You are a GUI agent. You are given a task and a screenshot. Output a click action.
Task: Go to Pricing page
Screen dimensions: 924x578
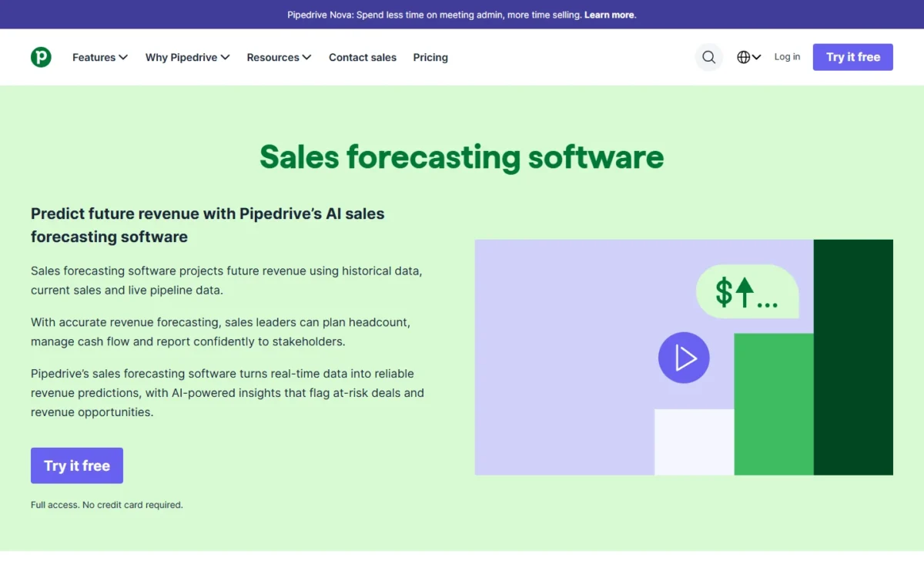pyautogui.click(x=430, y=57)
